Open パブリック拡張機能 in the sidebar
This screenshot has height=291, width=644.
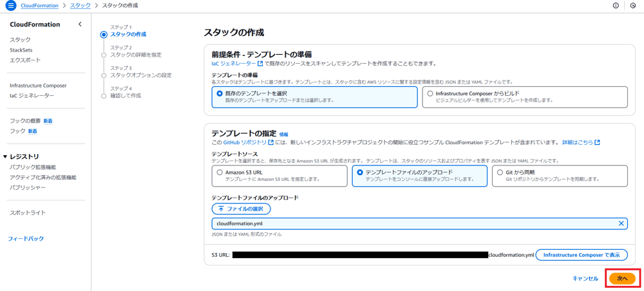pyautogui.click(x=33, y=167)
